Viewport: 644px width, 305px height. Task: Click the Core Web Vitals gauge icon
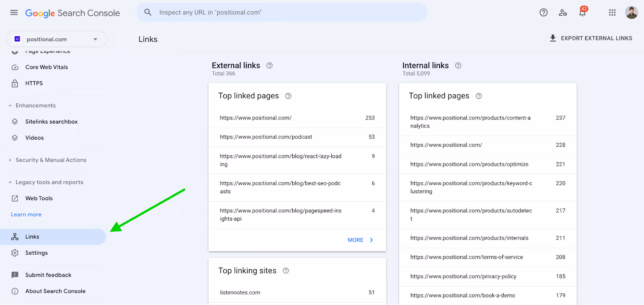coord(15,67)
